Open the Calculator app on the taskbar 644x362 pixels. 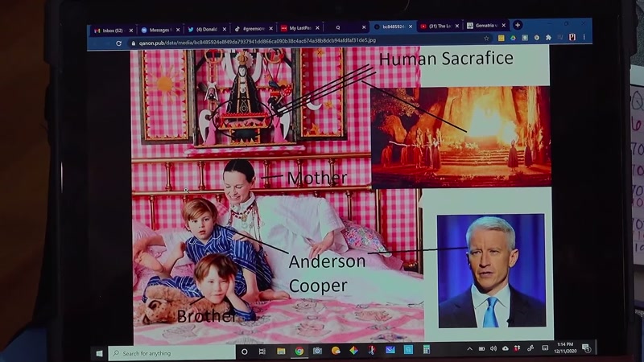click(427, 349)
